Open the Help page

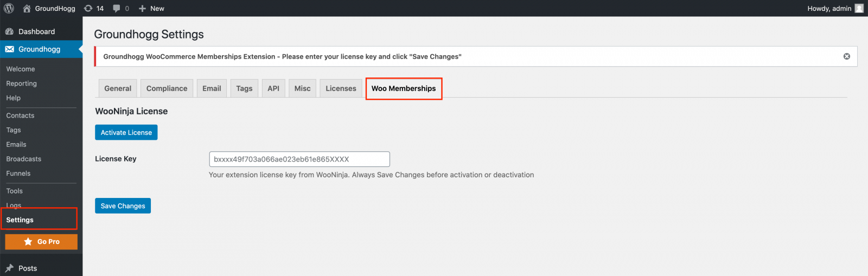coord(14,98)
